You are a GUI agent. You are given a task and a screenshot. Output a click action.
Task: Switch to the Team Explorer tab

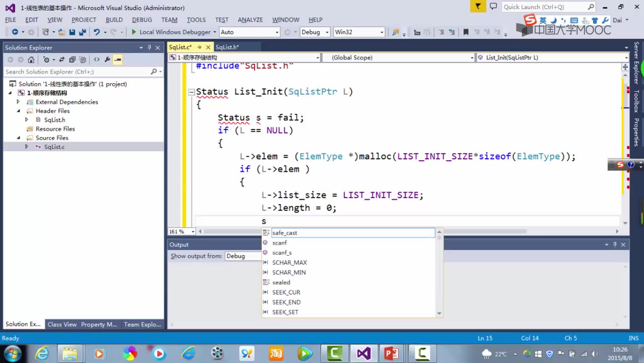pos(143,324)
